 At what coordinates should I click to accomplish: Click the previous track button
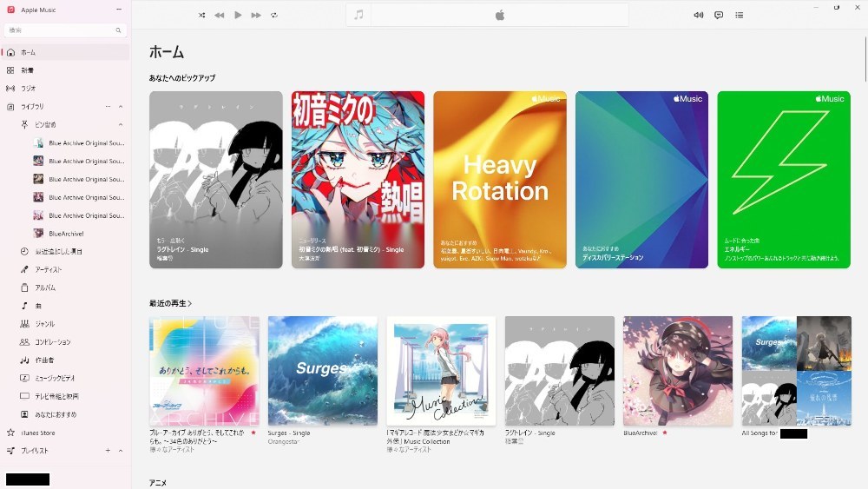(x=220, y=15)
